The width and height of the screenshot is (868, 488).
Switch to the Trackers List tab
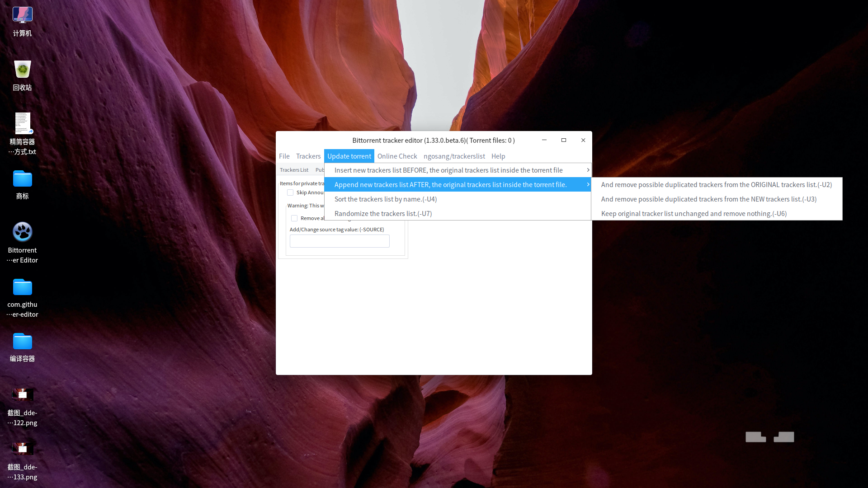[294, 170]
